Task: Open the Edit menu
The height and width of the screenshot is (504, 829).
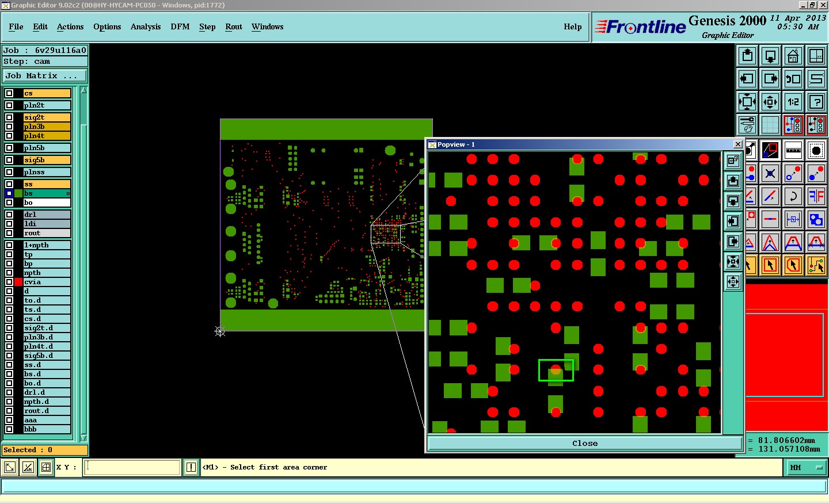Action: coord(40,26)
